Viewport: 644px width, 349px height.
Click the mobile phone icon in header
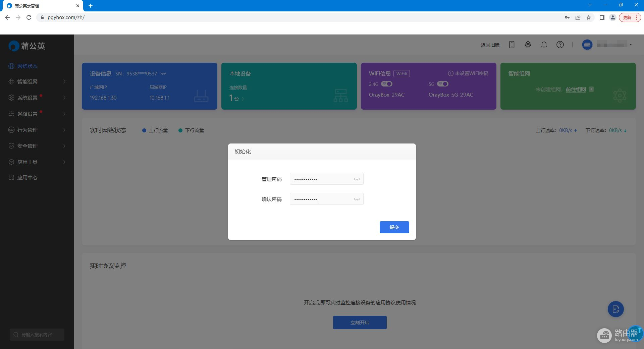point(512,45)
